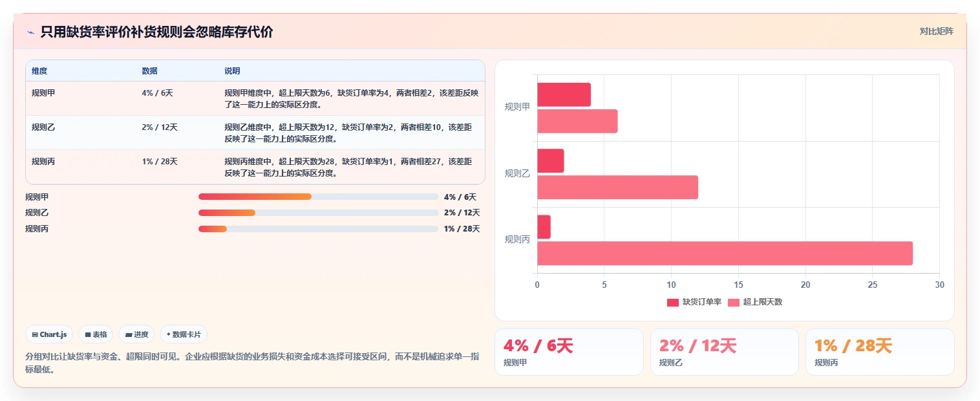
Task: Click the 缺货订单率 legend color box
Action: click(x=673, y=302)
